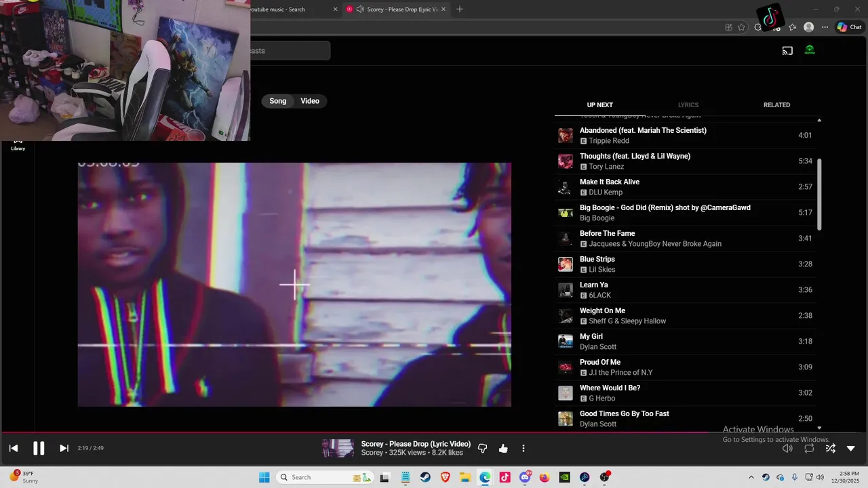868x488 pixels.
Task: Skip to the next track
Action: (64, 448)
